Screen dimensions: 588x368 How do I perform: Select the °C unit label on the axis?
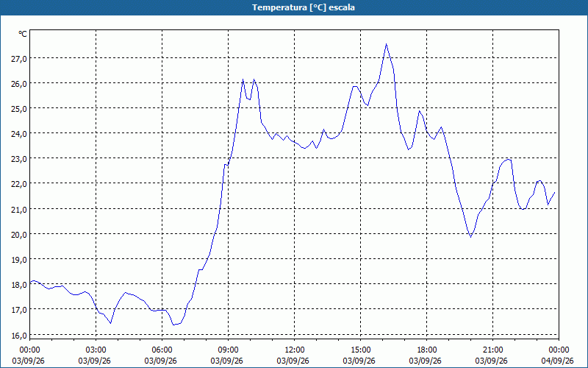(23, 34)
